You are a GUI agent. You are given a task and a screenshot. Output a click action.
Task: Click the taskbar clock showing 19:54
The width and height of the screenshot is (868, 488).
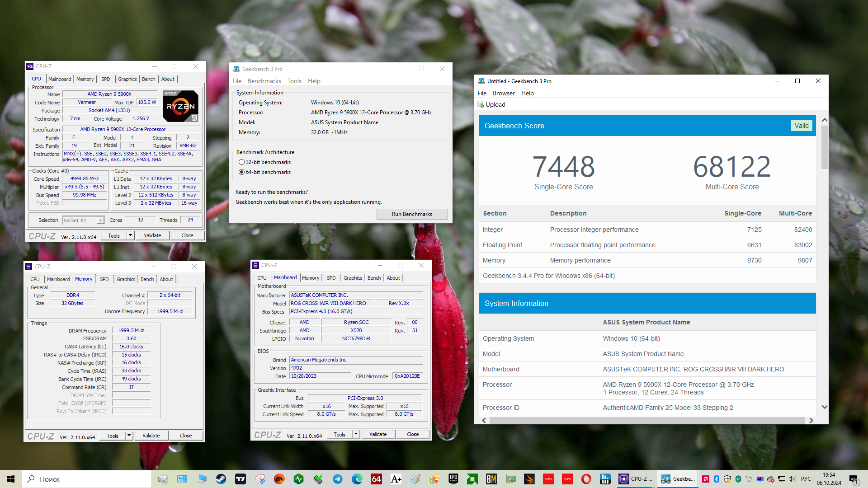(829, 479)
